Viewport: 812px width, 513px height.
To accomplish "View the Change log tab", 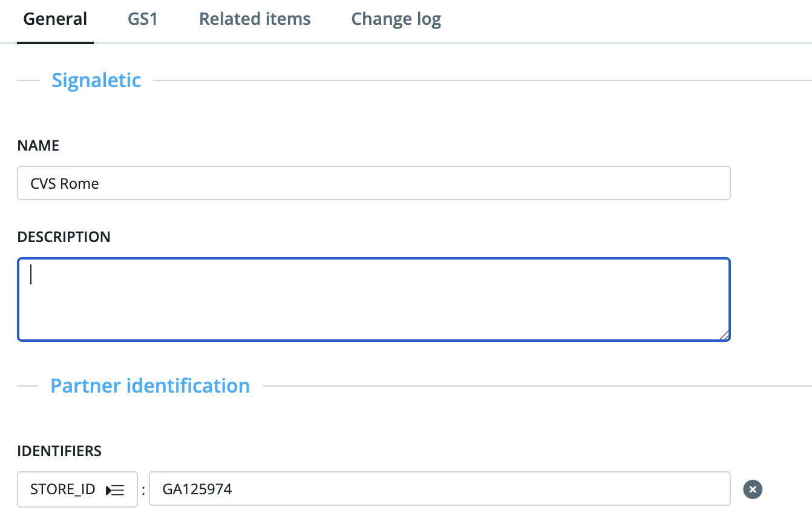I will tap(396, 19).
